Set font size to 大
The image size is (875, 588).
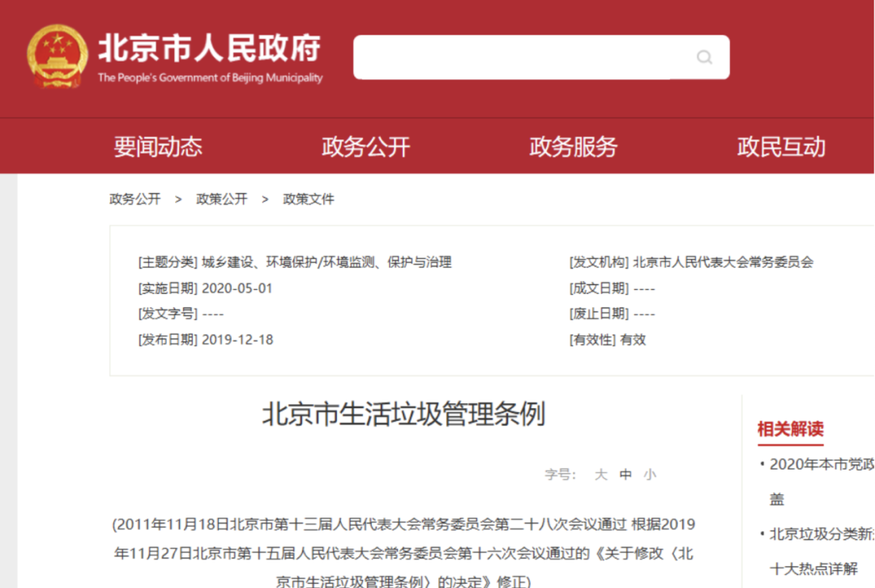(600, 475)
